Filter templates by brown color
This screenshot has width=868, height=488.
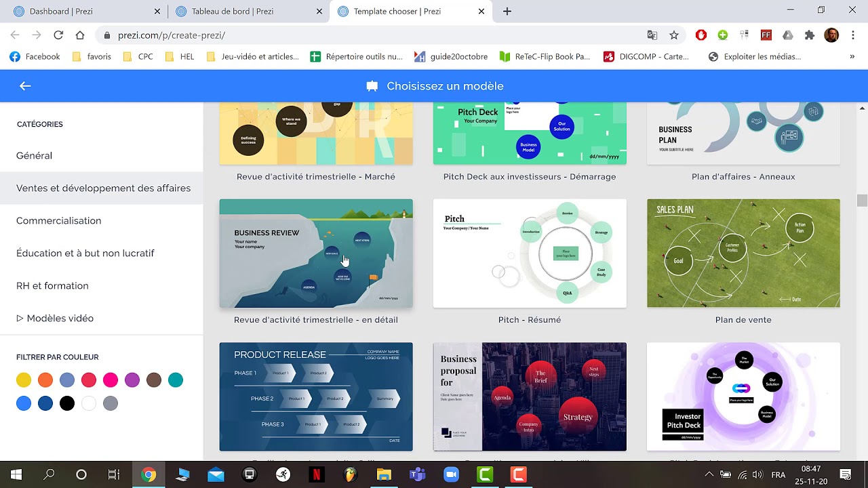154,380
